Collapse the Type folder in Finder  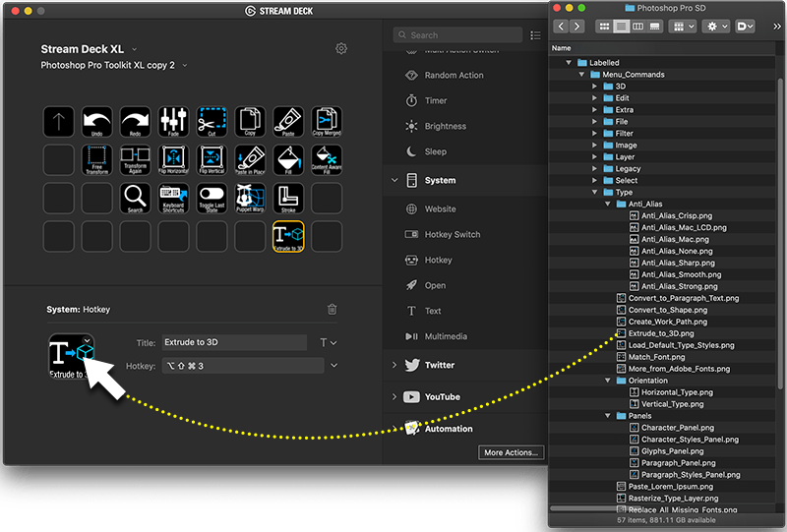[594, 192]
